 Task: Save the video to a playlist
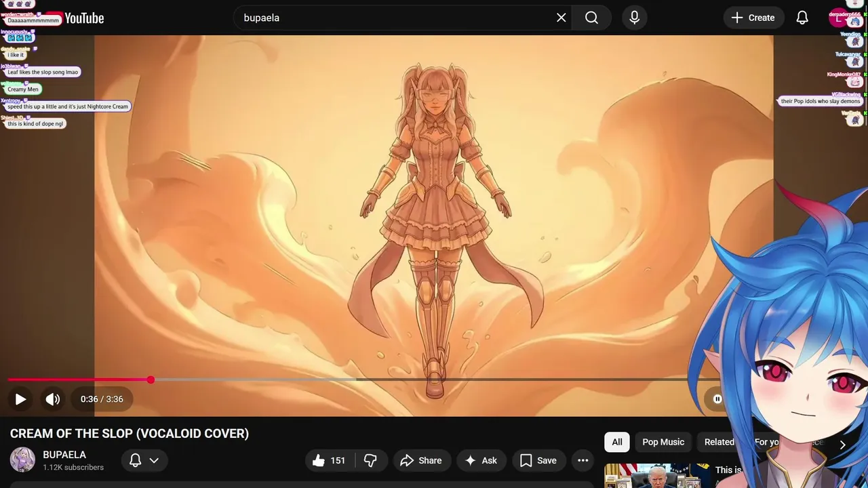coord(538,460)
